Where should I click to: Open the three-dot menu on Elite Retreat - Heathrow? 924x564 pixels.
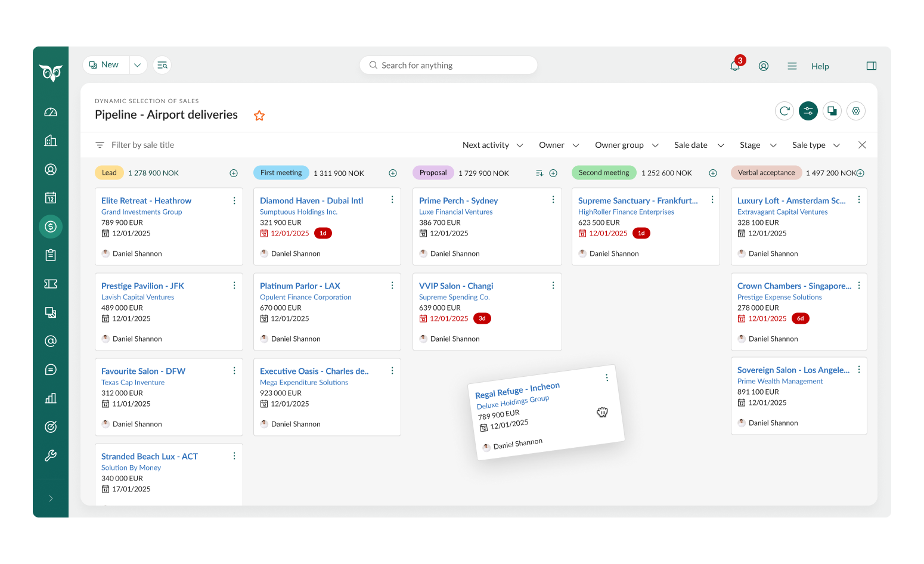click(234, 201)
